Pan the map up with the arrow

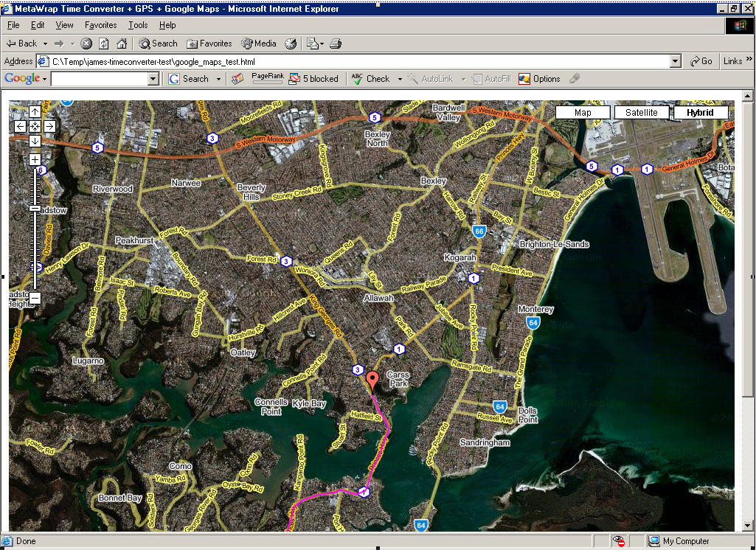click(x=35, y=112)
